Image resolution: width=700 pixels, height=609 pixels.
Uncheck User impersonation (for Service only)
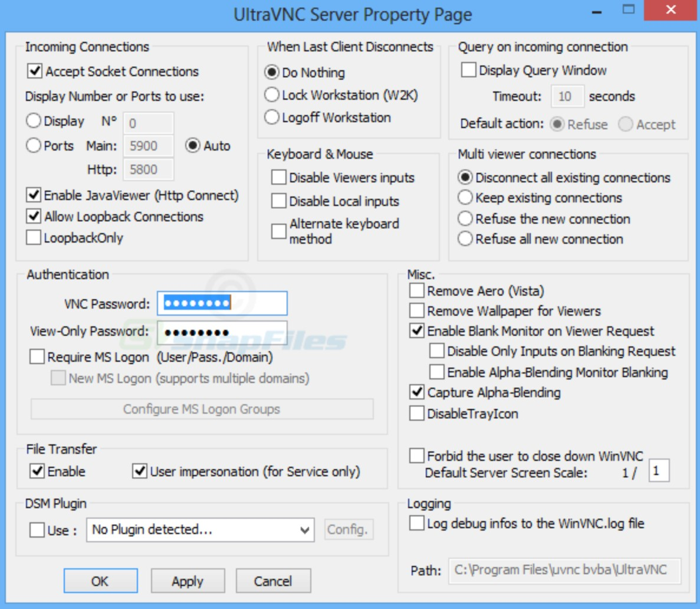140,471
